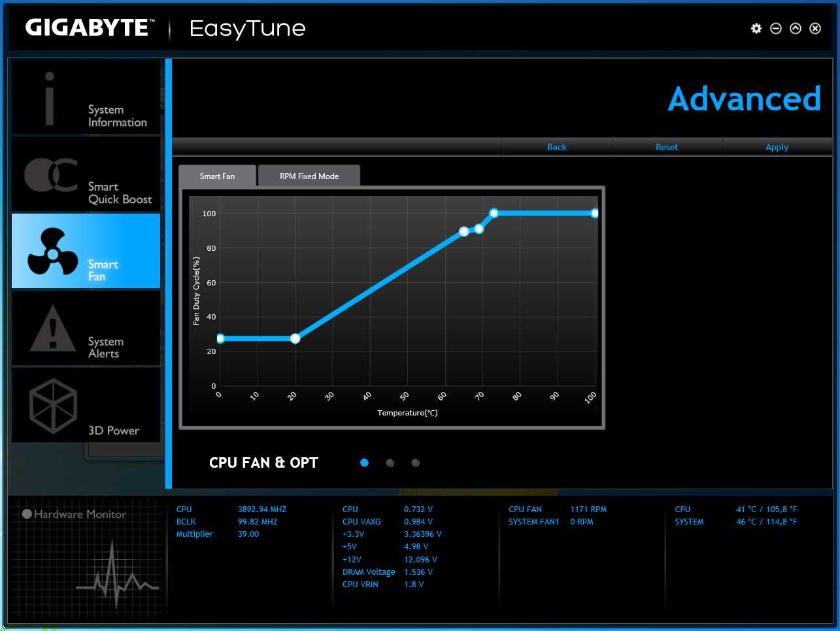Switch to the second fan page dot
Viewport: 840px width, 631px height.
point(390,462)
